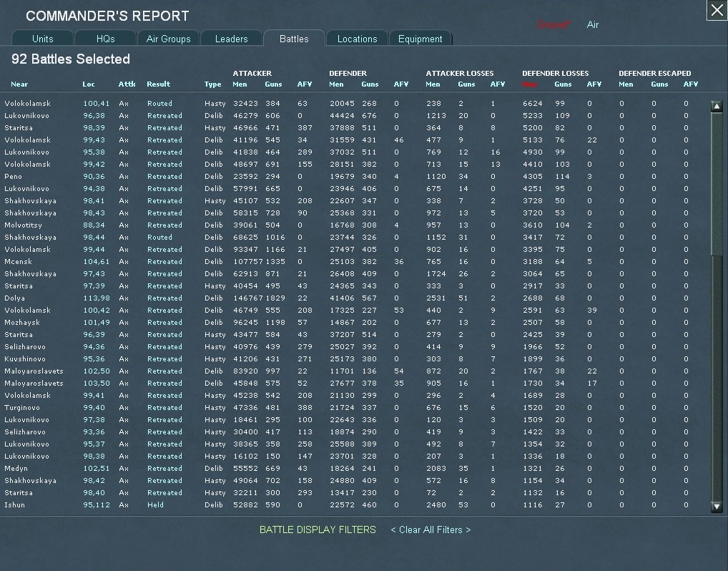Select the Ishun battle row
The image size is (728, 571).
(x=14, y=505)
